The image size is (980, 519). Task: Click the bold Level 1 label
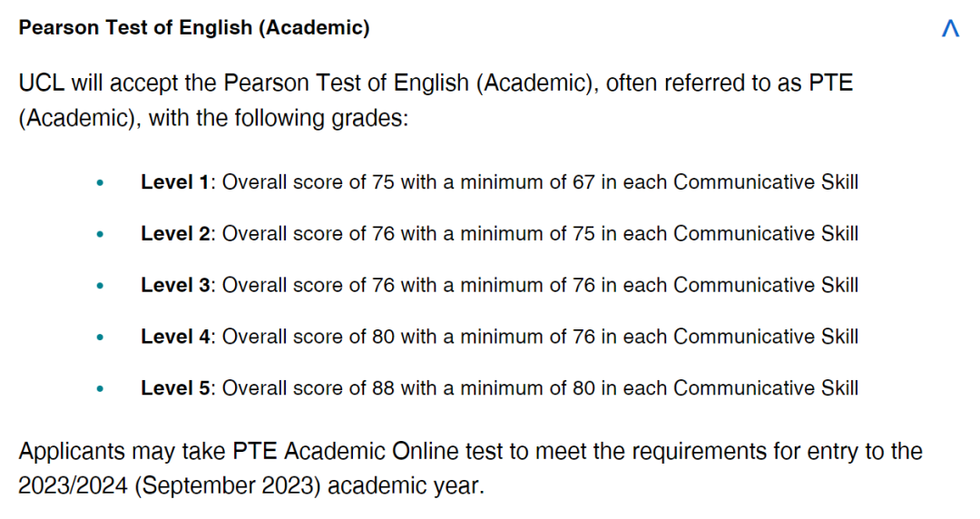tap(175, 182)
